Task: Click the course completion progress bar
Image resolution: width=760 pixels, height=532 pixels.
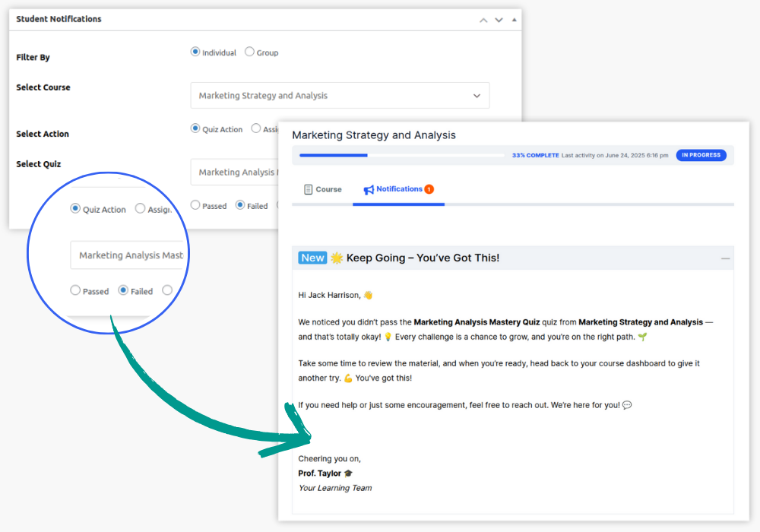Action: coord(401,155)
